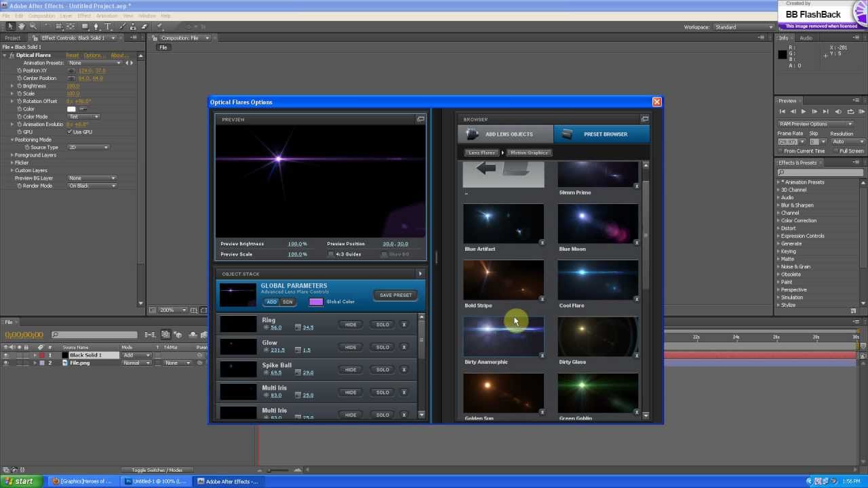Open the Motion Graphics breadcrumb folder
The width and height of the screenshot is (868, 488).
pyautogui.click(x=529, y=152)
